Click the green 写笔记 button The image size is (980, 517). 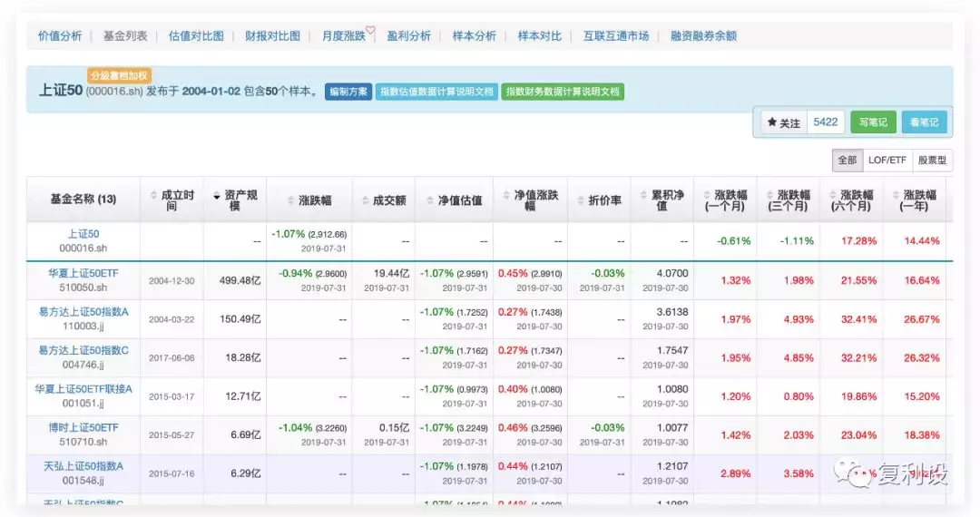(x=873, y=122)
